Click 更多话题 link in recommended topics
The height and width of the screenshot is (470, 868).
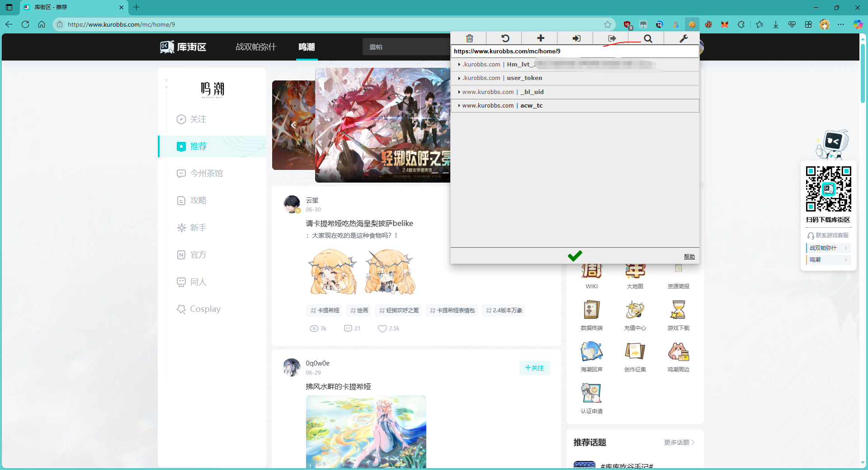(x=679, y=442)
